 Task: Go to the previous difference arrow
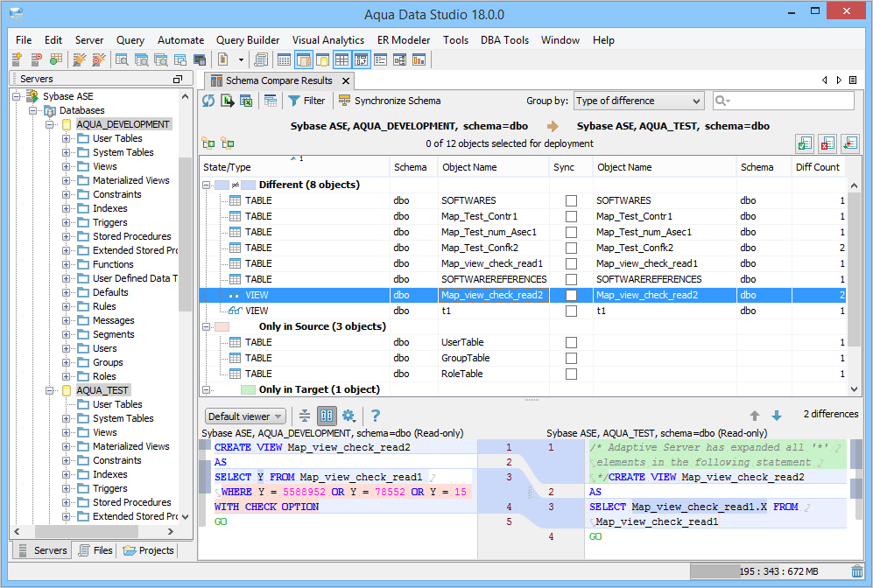pos(755,415)
